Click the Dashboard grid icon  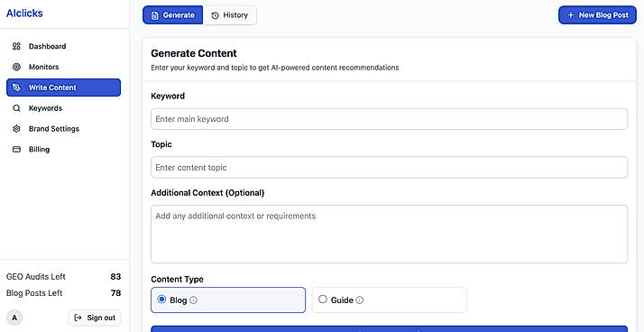coord(16,46)
